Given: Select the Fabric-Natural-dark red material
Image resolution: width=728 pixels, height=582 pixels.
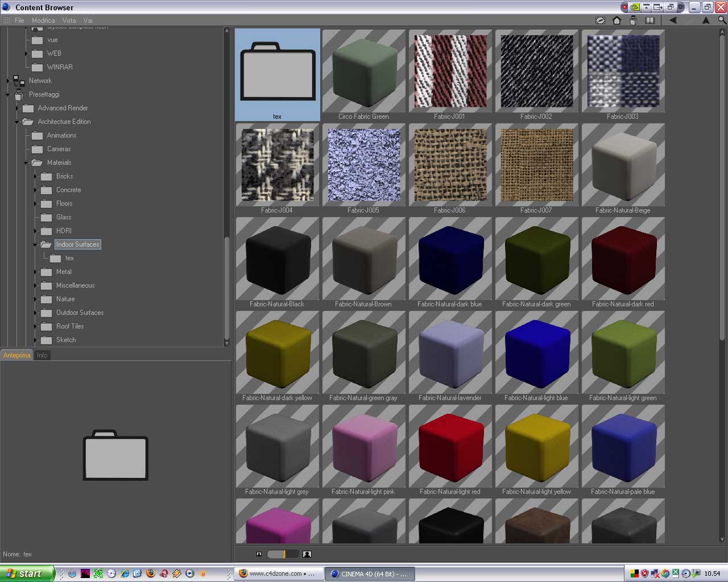Looking at the screenshot, I should point(623,262).
